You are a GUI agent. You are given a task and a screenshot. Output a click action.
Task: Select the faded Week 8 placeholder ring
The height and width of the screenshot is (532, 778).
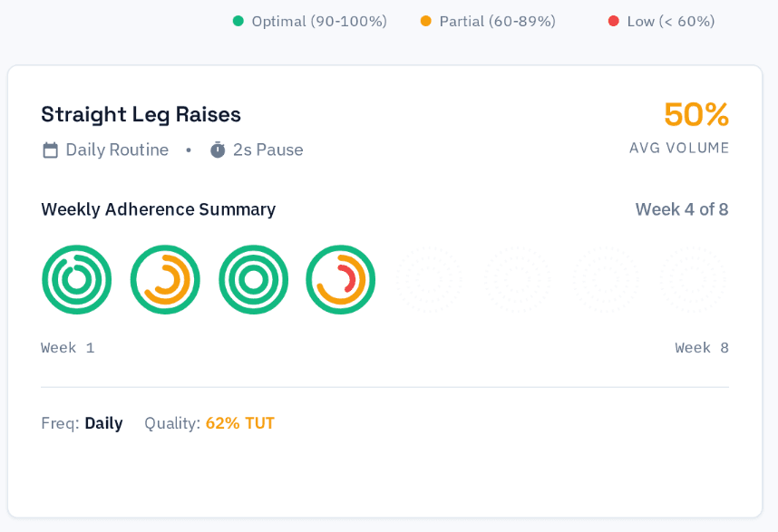pyautogui.click(x=692, y=279)
